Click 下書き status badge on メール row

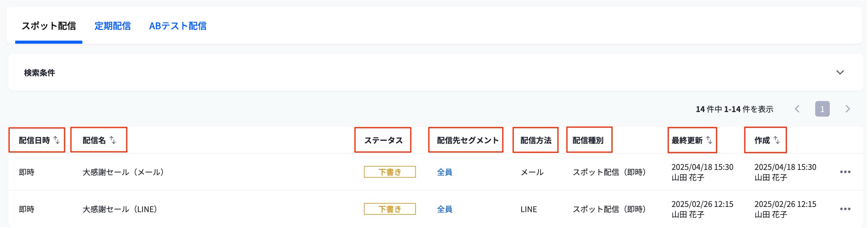pyautogui.click(x=390, y=172)
